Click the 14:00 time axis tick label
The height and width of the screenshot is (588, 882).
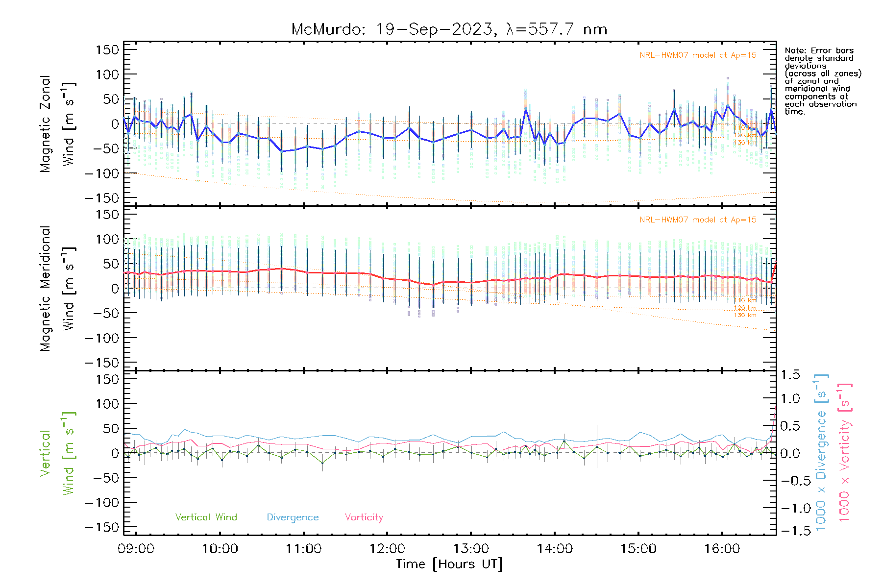555,549
